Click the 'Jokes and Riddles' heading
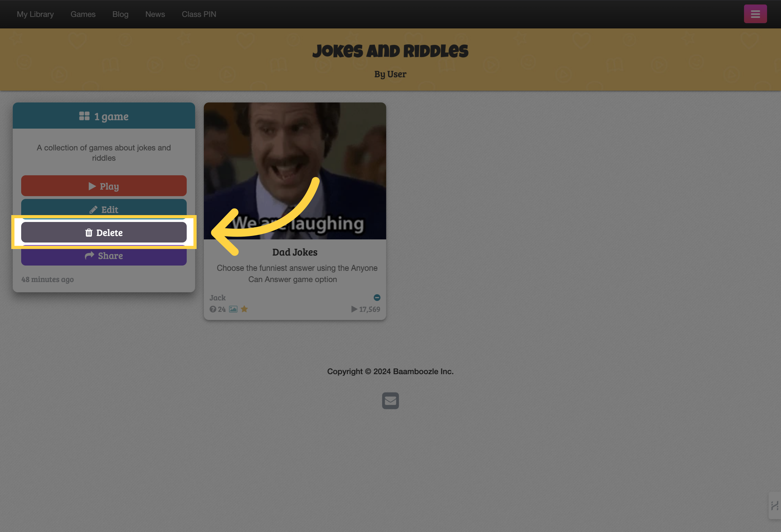Image resolution: width=781 pixels, height=532 pixels. pyautogui.click(x=390, y=51)
